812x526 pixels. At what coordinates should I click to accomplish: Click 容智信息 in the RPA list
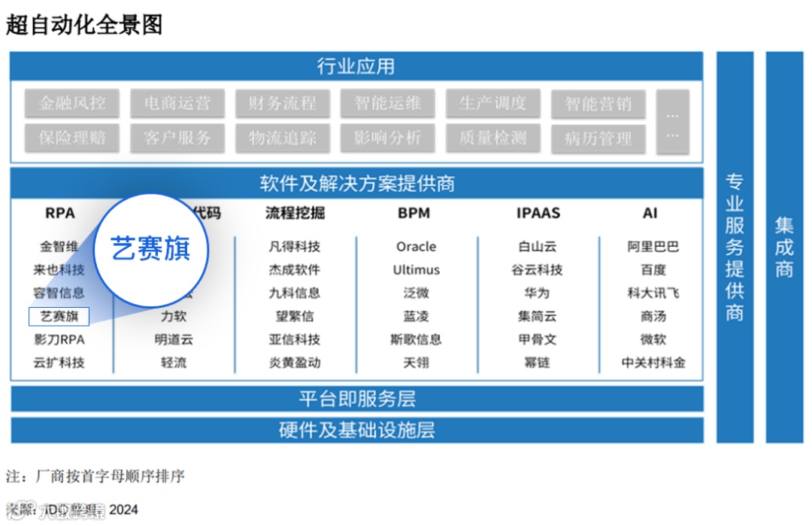59,293
